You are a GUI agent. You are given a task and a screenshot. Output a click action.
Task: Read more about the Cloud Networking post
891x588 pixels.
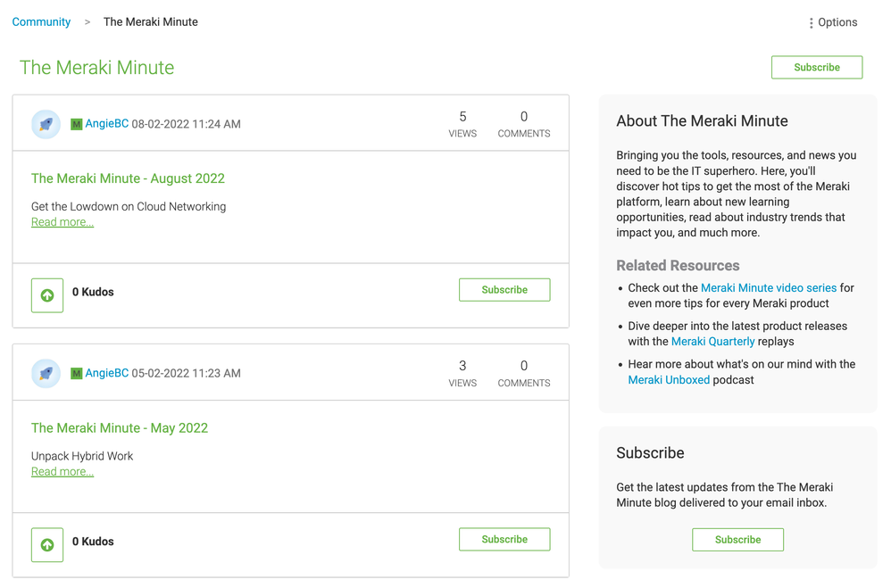pyautogui.click(x=62, y=222)
